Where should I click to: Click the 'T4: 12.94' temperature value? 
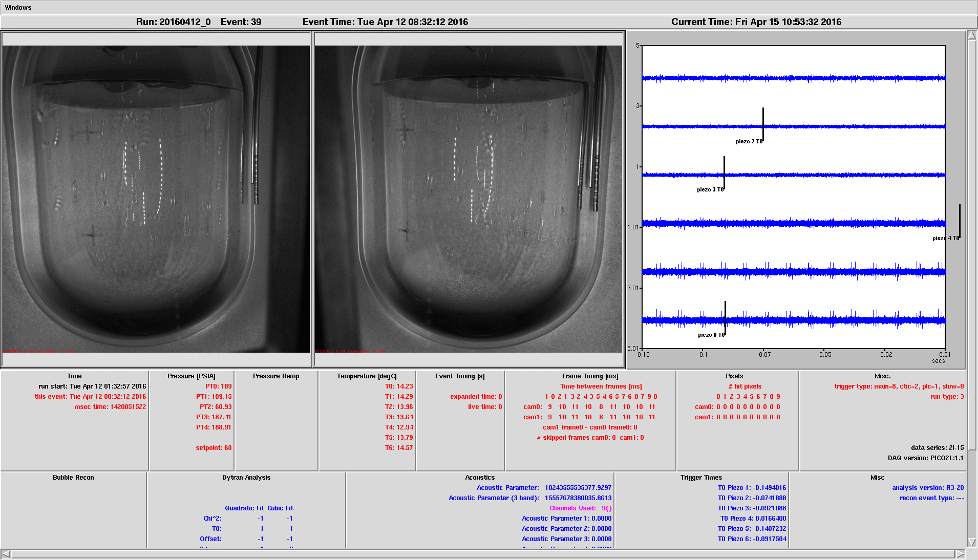[399, 427]
